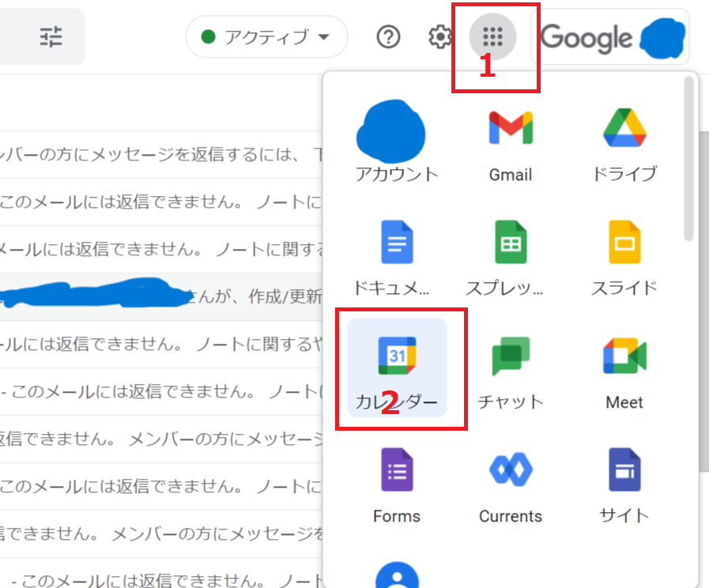Click the page's grey vertical scrollbar
Image resolution: width=709 pixels, height=588 pixels.
tap(704, 302)
